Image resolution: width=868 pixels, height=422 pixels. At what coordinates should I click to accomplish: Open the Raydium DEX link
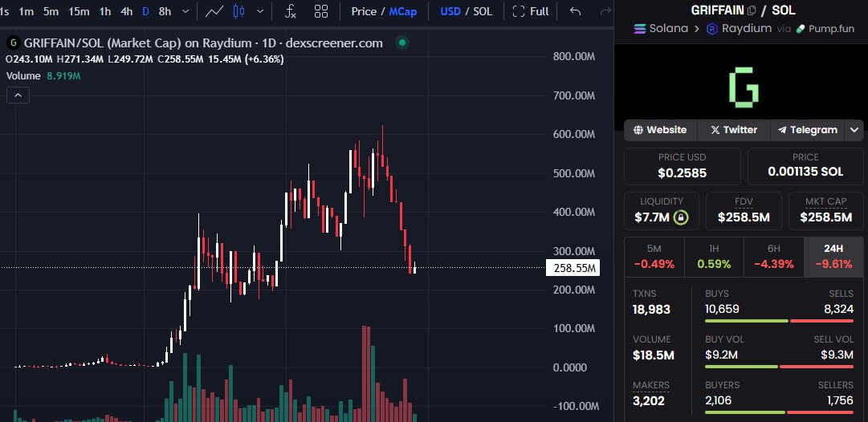coord(739,28)
